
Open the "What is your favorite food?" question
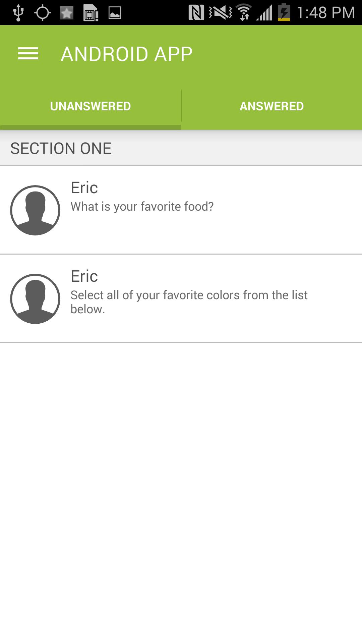coord(142,207)
